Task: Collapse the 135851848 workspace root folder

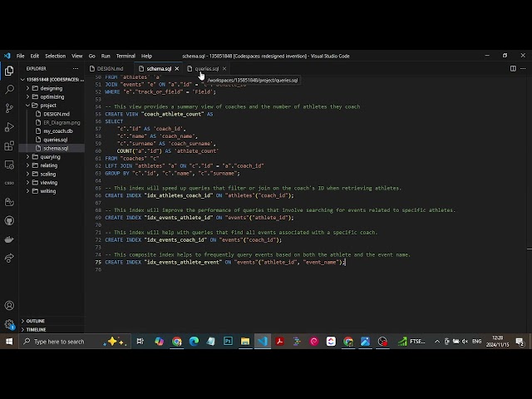Action: (52, 80)
